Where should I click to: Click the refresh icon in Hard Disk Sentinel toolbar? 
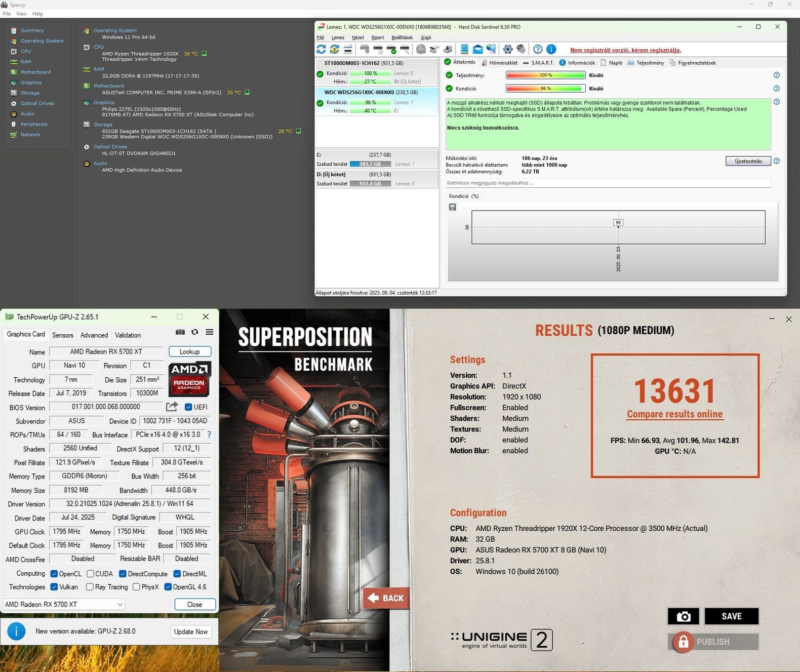[321, 49]
